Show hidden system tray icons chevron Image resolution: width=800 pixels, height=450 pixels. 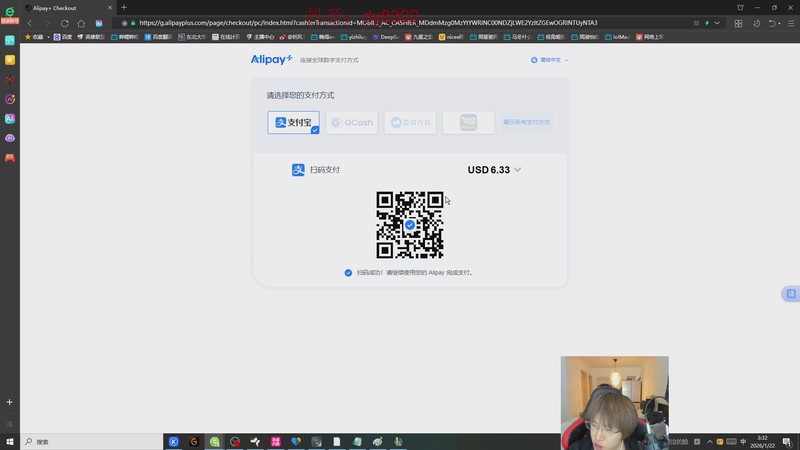pyautogui.click(x=709, y=442)
